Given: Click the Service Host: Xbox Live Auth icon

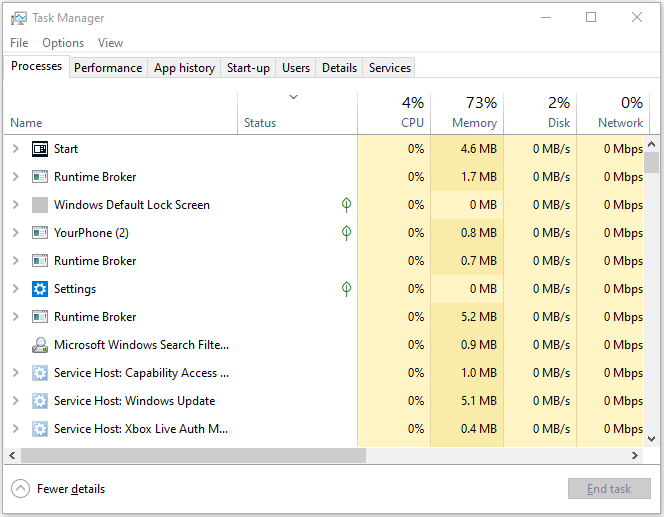Looking at the screenshot, I should [40, 429].
